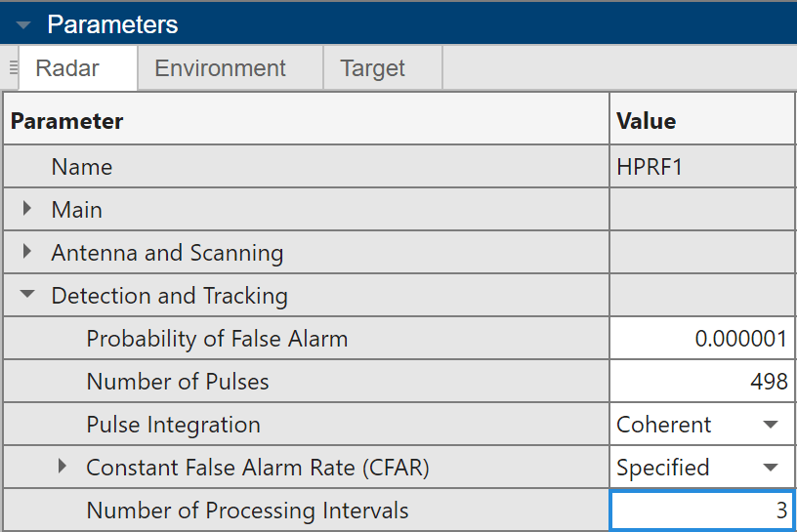Screen dimensions: 797x532
Task: Open the CFAR Specified dropdown
Action: pyautogui.click(x=771, y=468)
